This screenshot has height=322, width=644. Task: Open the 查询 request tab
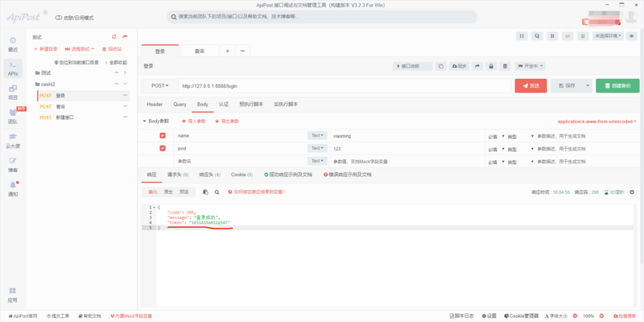tap(199, 51)
